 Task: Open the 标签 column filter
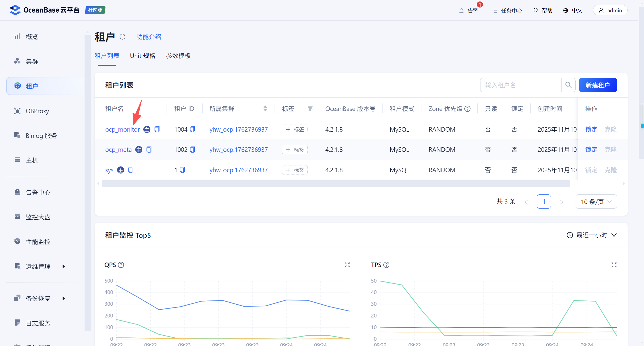point(310,109)
